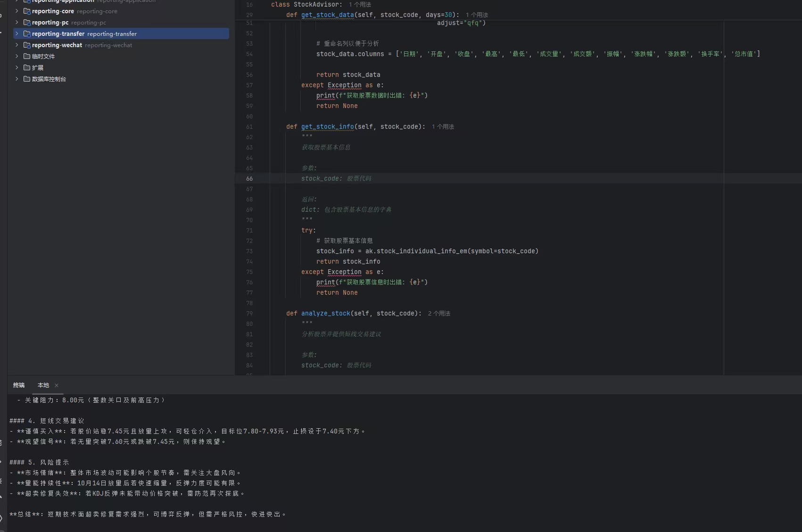Select 数据库控制台 in the project tree
Screen dimensions: 802x532
tap(49, 79)
